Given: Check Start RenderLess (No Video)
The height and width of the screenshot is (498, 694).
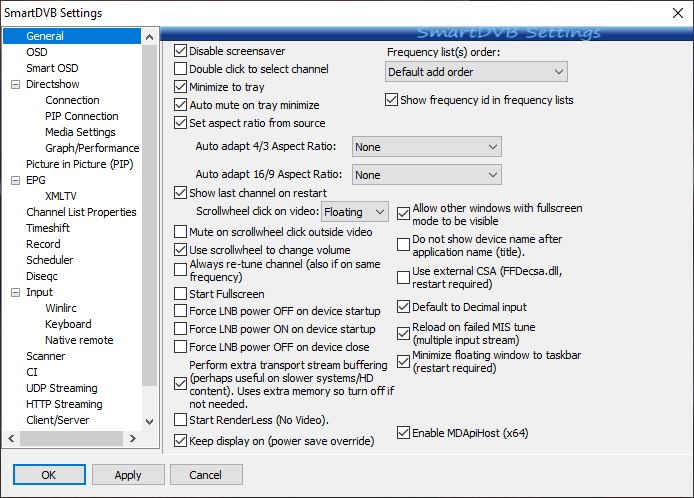Looking at the screenshot, I should point(180,420).
